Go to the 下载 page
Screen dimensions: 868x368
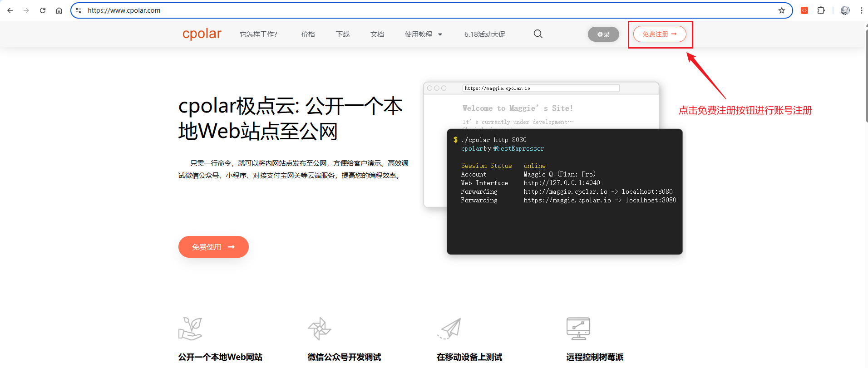pos(343,34)
